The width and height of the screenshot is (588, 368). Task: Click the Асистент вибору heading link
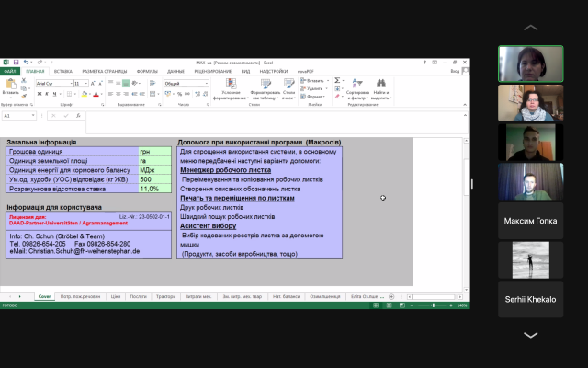click(208, 226)
